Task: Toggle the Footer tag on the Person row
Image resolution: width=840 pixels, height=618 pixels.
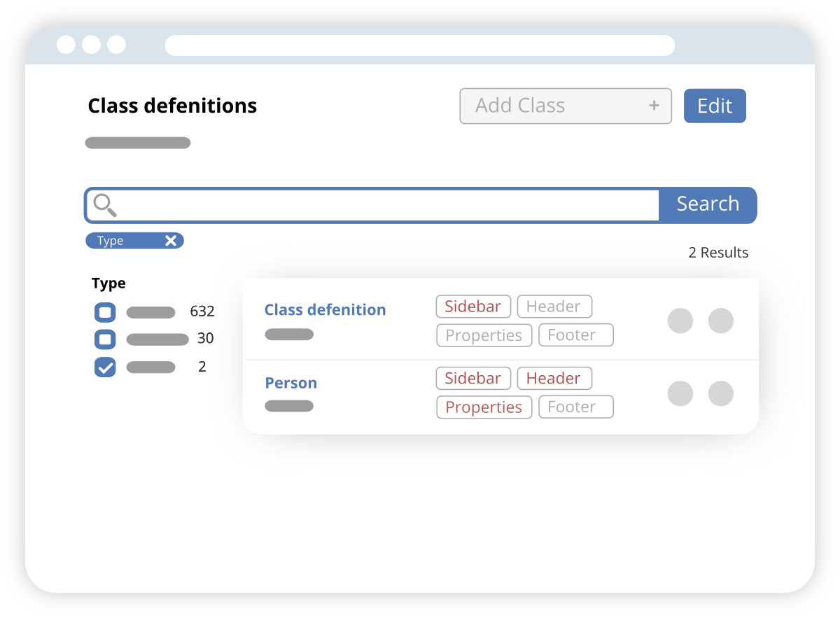Action: tap(575, 407)
